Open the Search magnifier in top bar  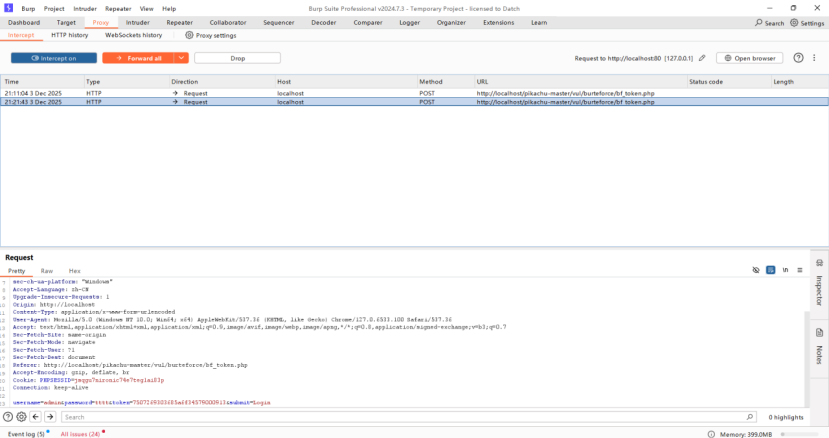coord(759,23)
